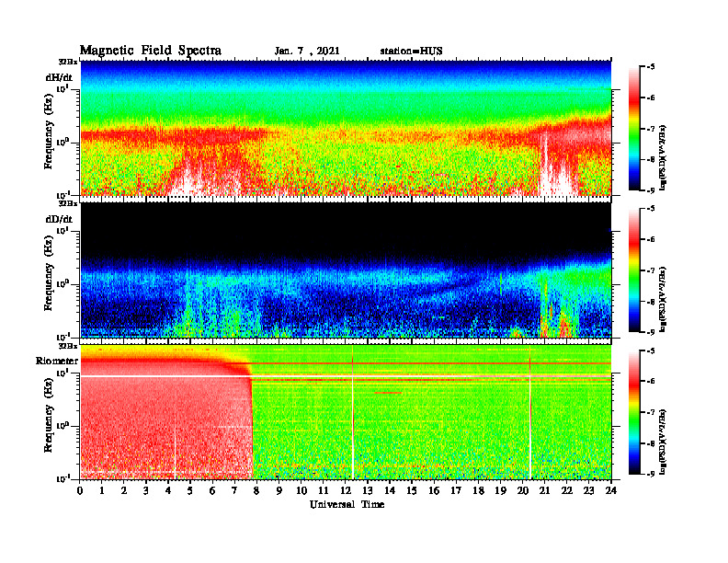Click the '1' tick on the Universal Time axis

pyautogui.click(x=102, y=490)
